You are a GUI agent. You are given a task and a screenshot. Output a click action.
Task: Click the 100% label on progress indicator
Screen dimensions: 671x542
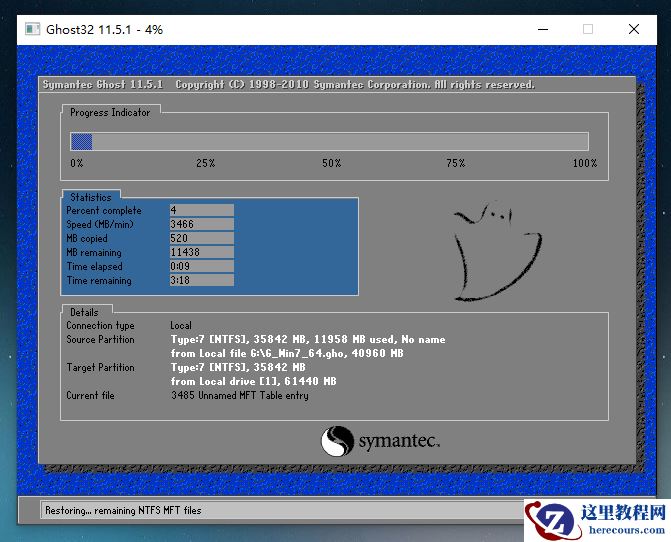pyautogui.click(x=584, y=163)
